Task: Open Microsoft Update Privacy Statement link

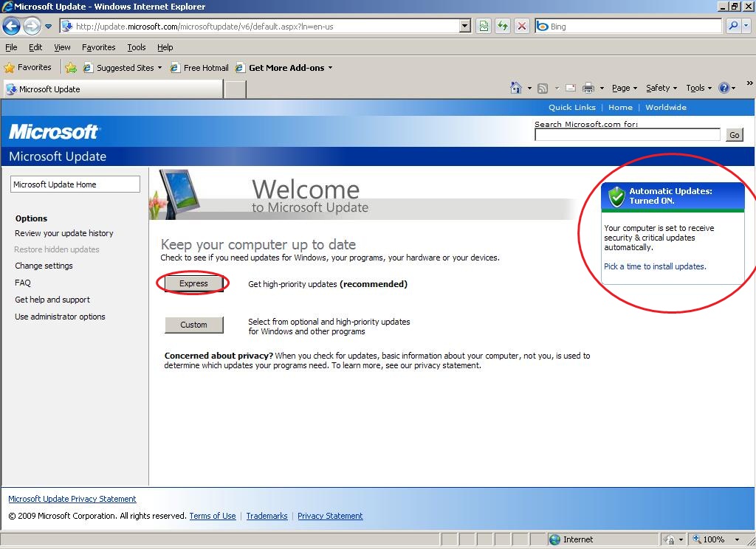Action: 72,499
